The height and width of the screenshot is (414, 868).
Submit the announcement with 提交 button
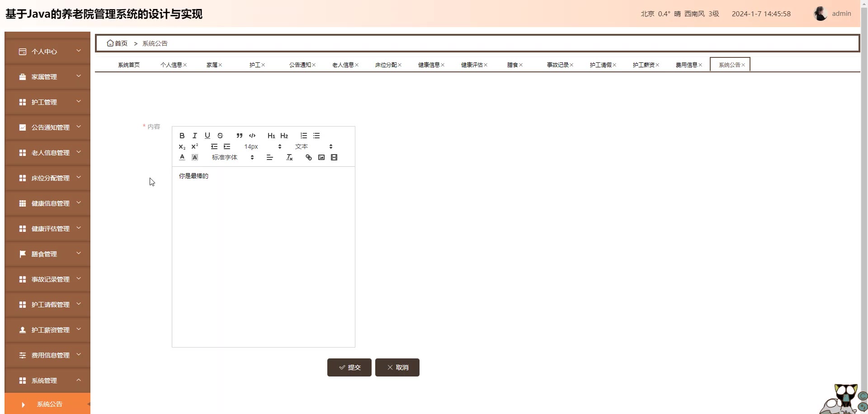(349, 367)
